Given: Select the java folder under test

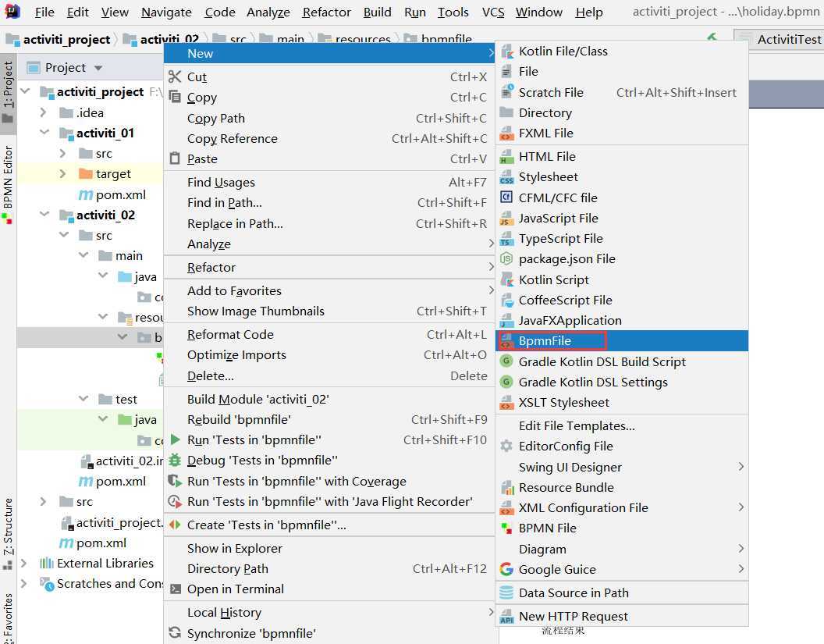Looking at the screenshot, I should 137,419.
